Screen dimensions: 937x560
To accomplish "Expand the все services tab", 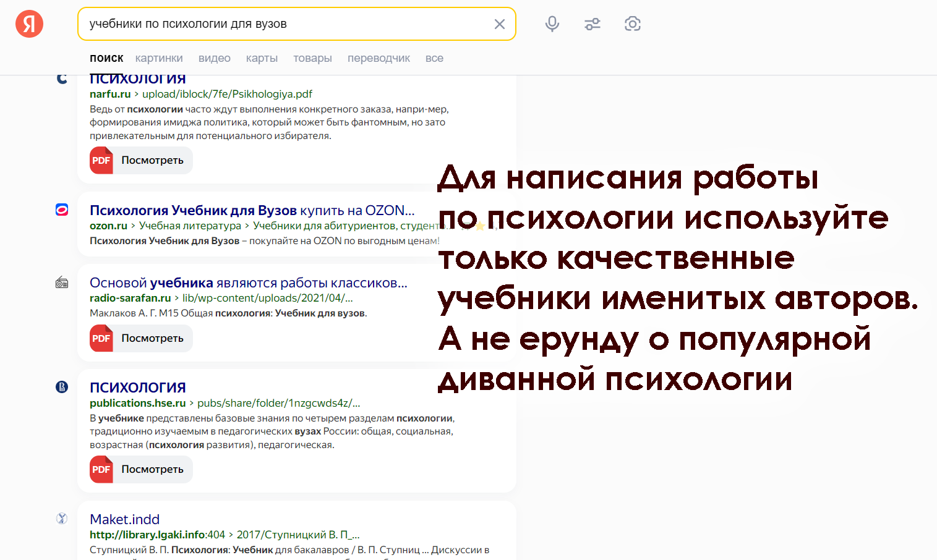I will pos(434,58).
